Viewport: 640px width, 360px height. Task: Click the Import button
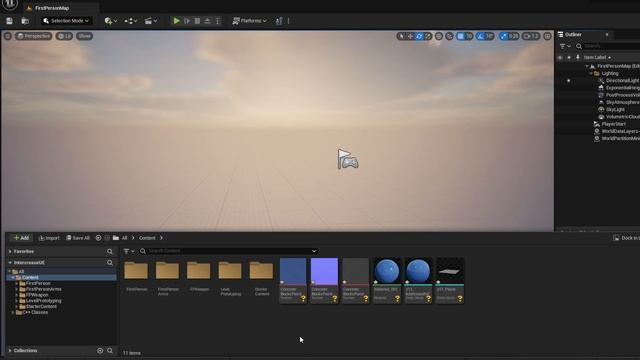[x=49, y=238]
